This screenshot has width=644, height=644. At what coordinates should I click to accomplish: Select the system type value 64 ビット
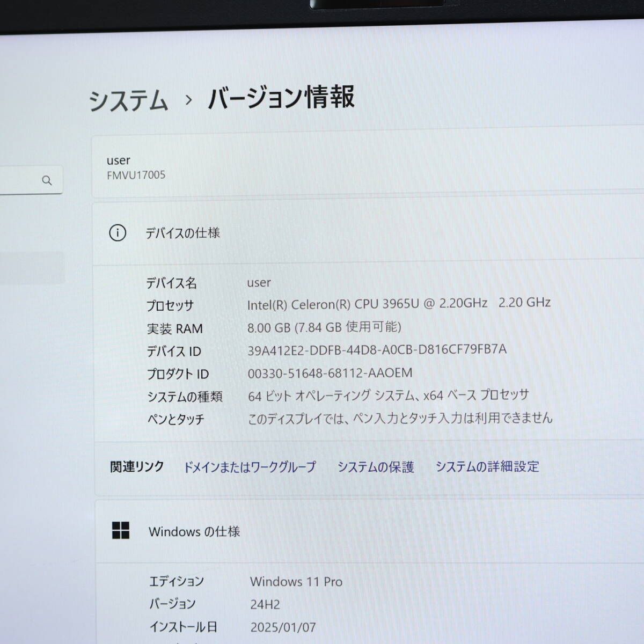[389, 396]
